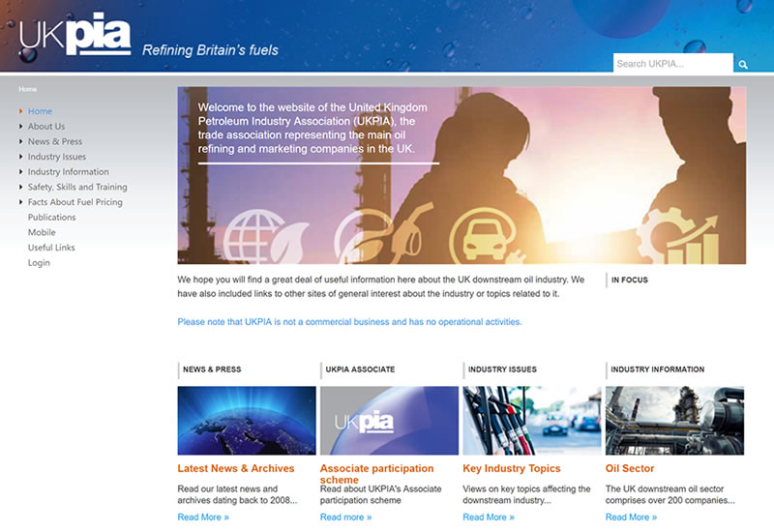Click the search magnifier icon
The height and width of the screenshot is (532, 774).
(x=743, y=64)
